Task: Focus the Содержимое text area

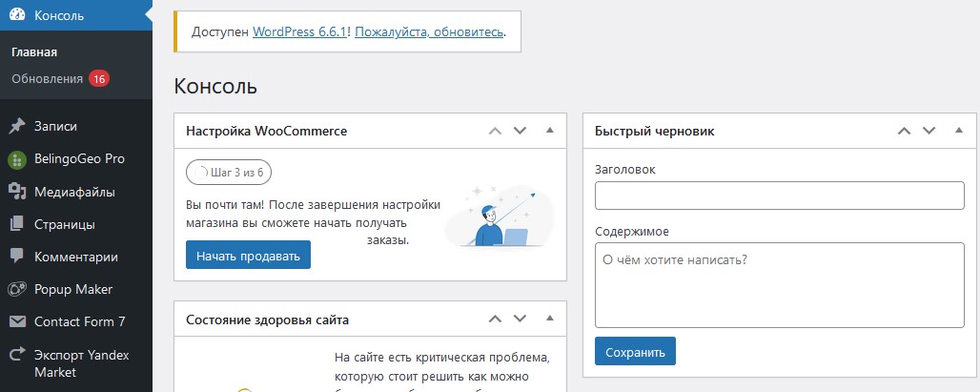Action: click(780, 285)
